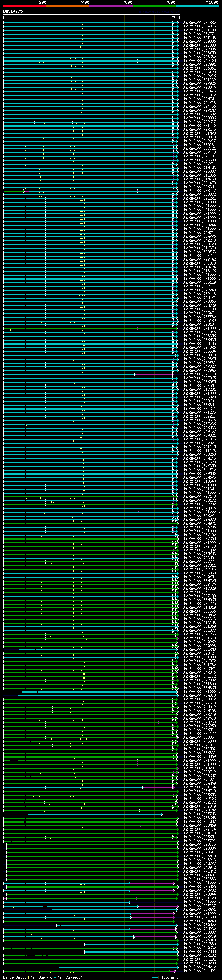Select the UniRef100_B4JEI0 label

pyautogui.click(x=199, y=470)
